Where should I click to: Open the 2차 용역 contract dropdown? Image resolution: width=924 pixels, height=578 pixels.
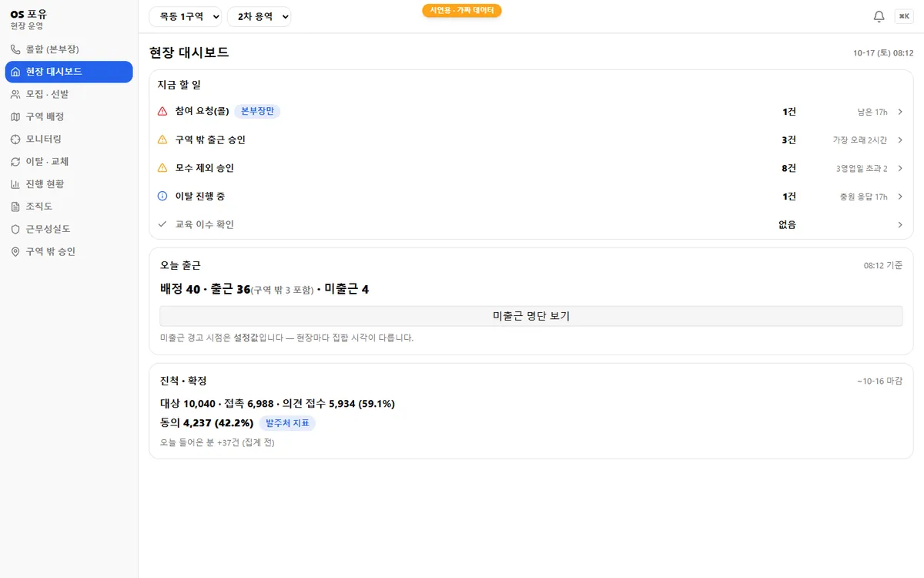[x=259, y=16]
